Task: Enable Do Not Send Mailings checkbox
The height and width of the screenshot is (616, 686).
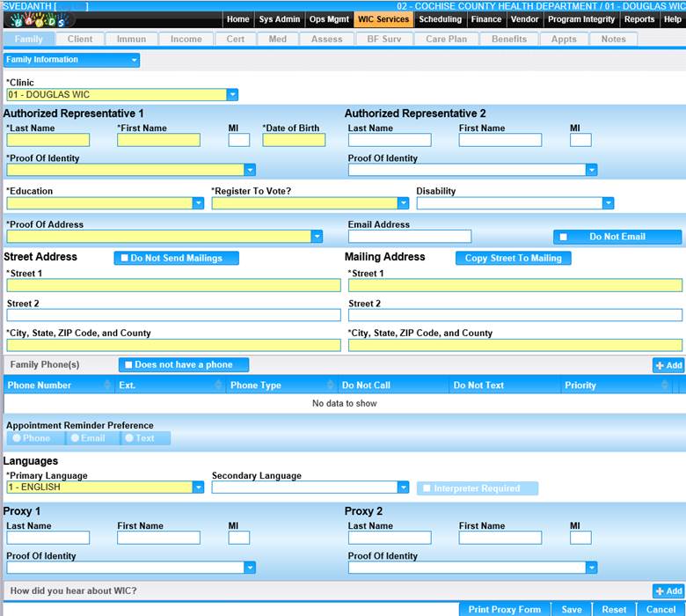Action: tap(124, 259)
